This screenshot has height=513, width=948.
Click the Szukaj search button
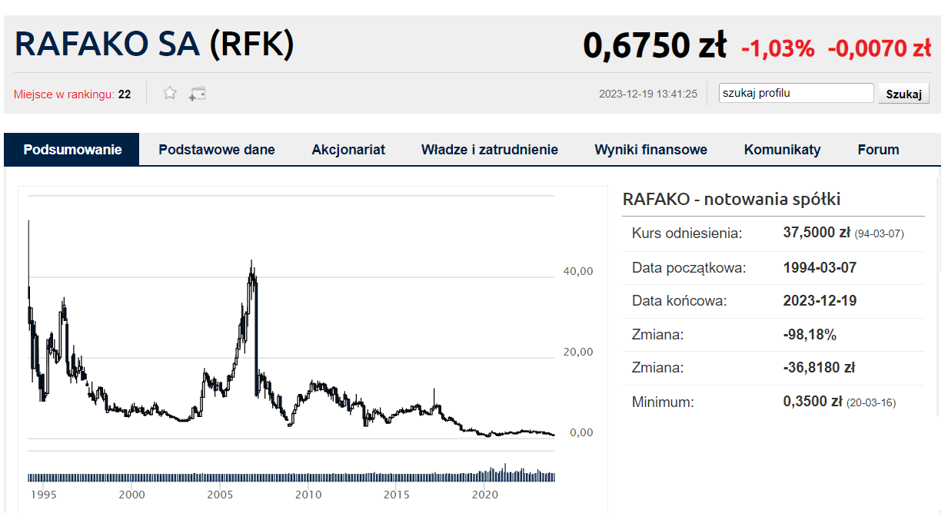903,94
